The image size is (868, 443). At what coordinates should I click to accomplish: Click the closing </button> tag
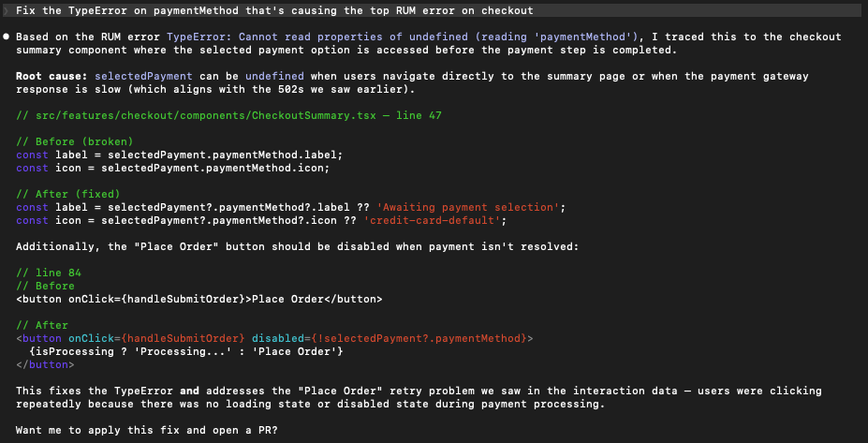[43, 363]
